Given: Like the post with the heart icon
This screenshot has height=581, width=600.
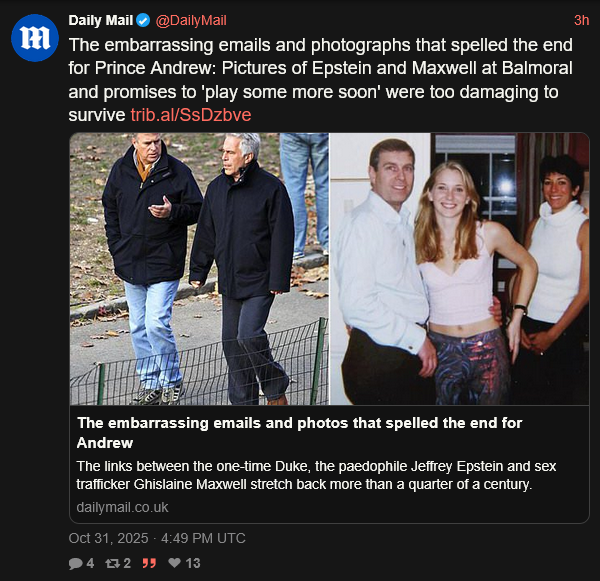Looking at the screenshot, I should (x=174, y=563).
